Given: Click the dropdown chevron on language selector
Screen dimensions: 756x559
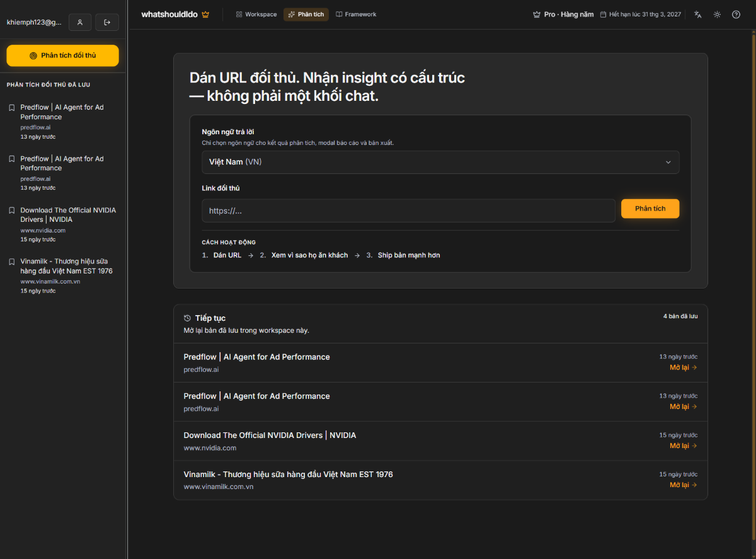Looking at the screenshot, I should coord(668,162).
